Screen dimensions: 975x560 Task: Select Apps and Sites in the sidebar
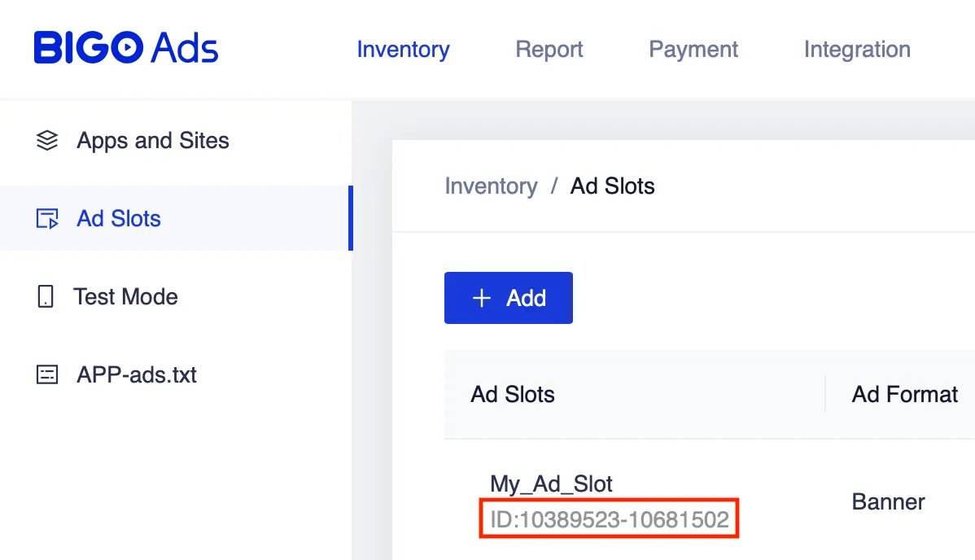pyautogui.click(x=152, y=140)
